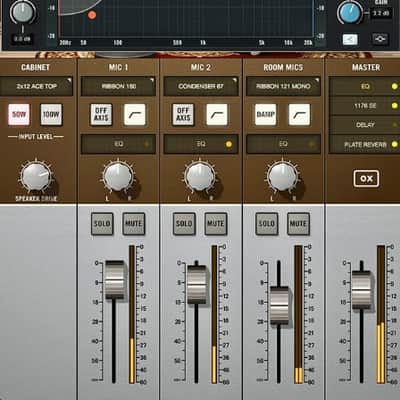Click the Mic 1 volume fader handle

(x=115, y=280)
